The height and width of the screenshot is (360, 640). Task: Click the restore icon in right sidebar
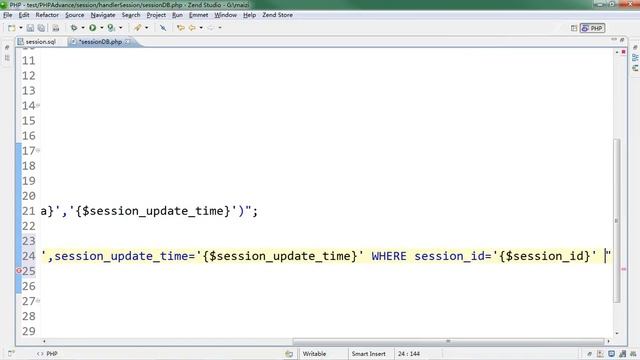[635, 48]
